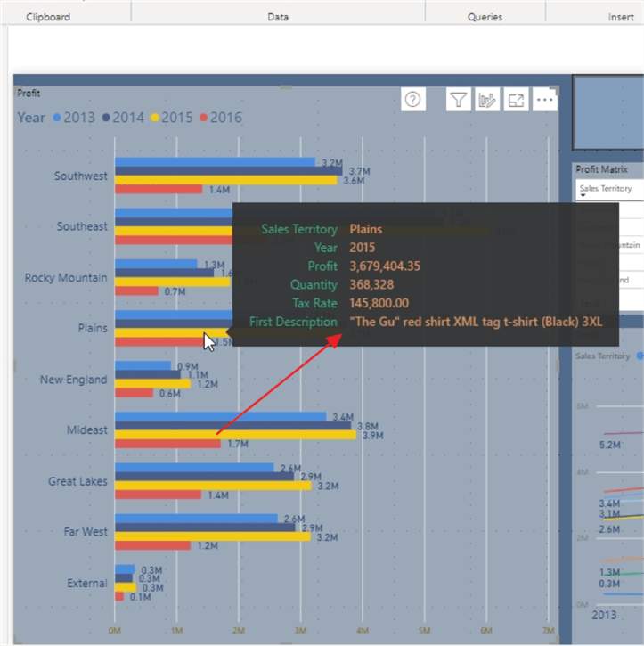Click the Great Lakes 2016 red bar
644x646 pixels.
pyautogui.click(x=158, y=495)
